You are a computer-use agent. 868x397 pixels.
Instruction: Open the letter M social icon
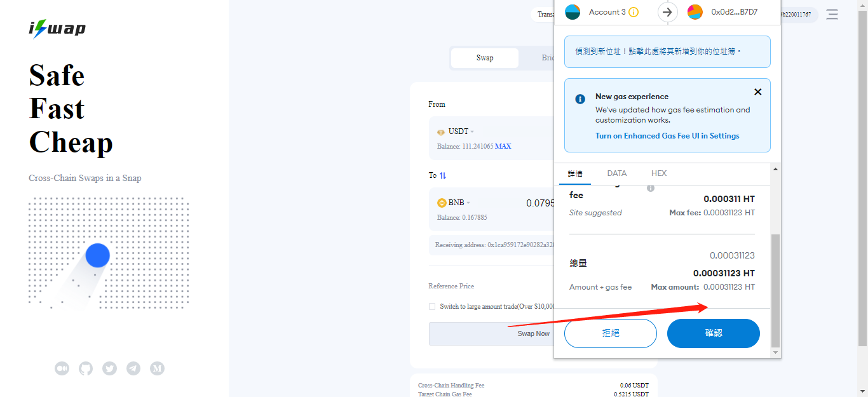pos(158,368)
